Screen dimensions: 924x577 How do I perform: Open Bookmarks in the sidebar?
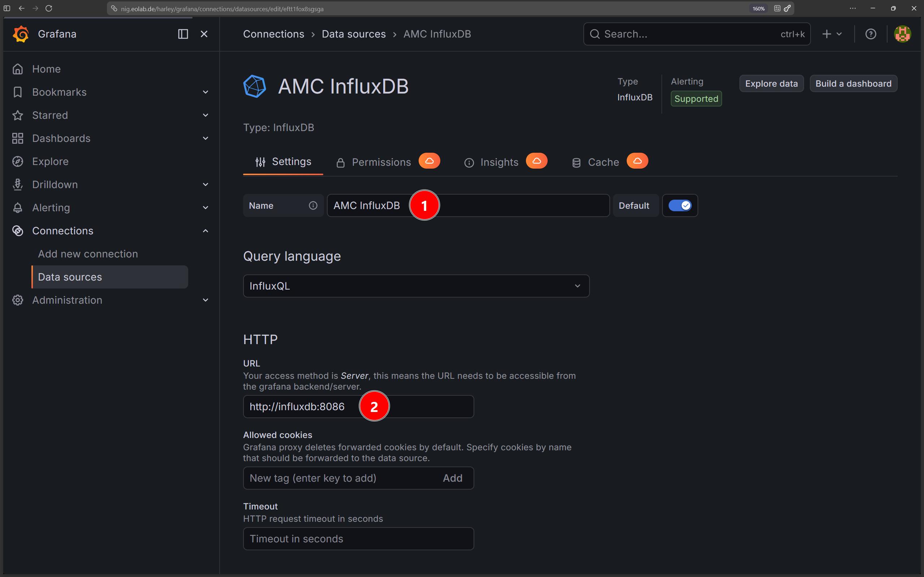59,92
